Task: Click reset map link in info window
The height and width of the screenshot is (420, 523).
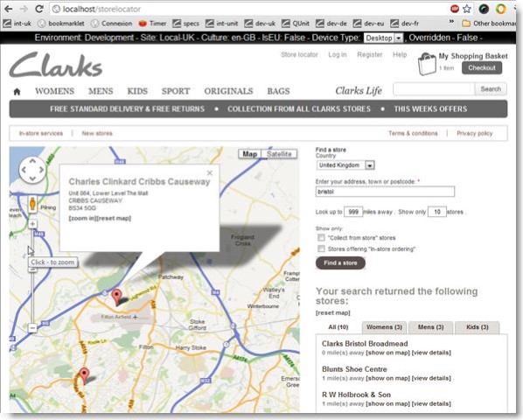Action: pos(115,218)
